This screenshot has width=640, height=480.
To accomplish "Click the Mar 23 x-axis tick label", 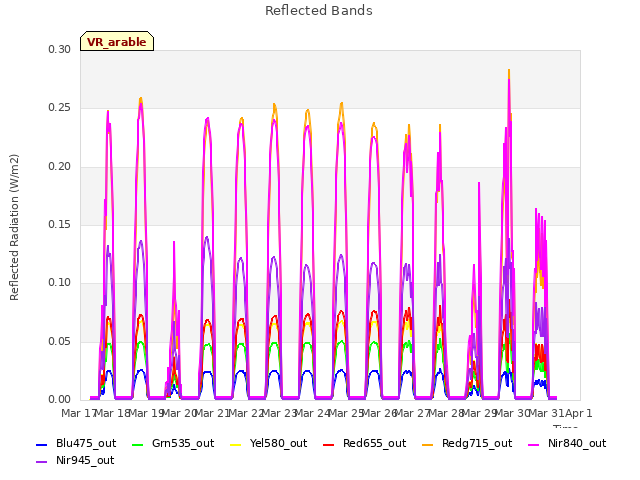I will (x=279, y=414).
